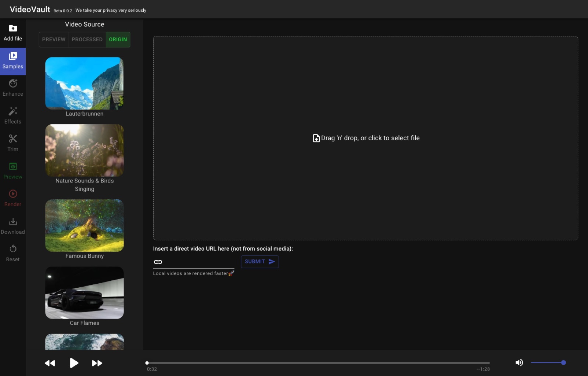This screenshot has width=588, height=376.
Task: Switch video source to PREVIEW
Action: (54, 39)
